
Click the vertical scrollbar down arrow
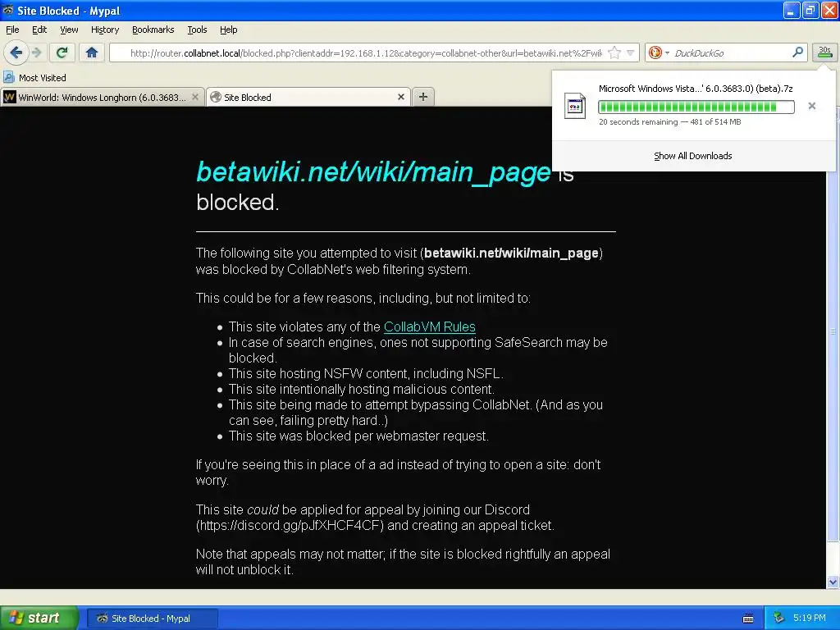coord(833,582)
